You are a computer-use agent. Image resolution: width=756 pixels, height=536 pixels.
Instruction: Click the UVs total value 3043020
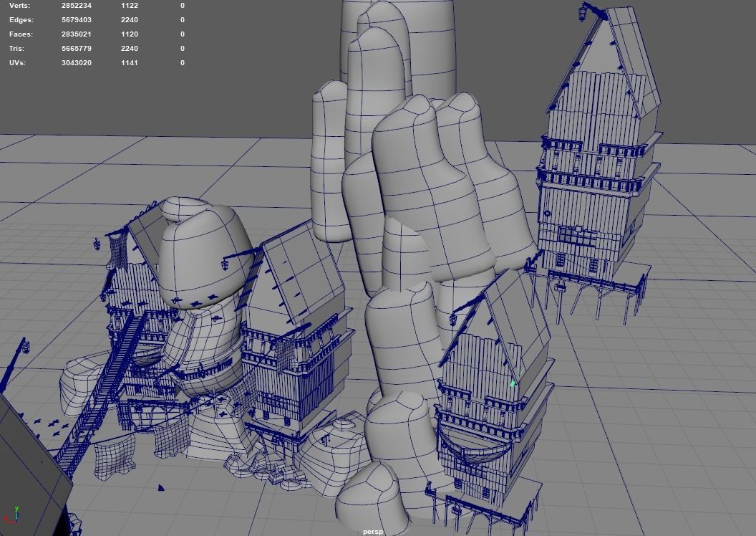(x=76, y=63)
